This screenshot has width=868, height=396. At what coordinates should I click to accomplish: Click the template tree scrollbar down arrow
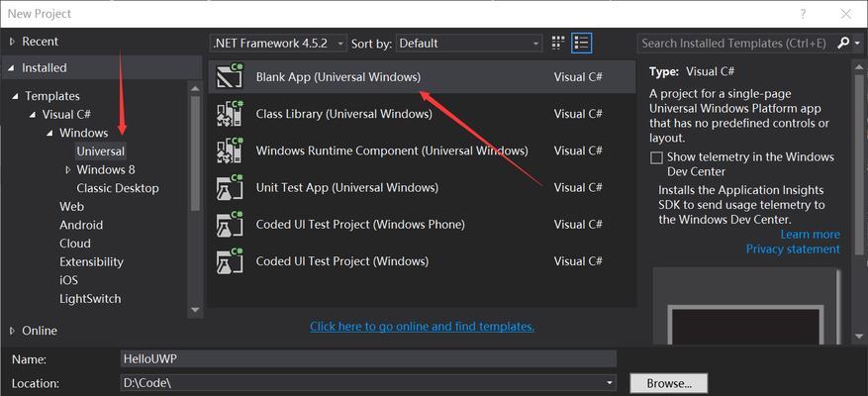coord(195,310)
